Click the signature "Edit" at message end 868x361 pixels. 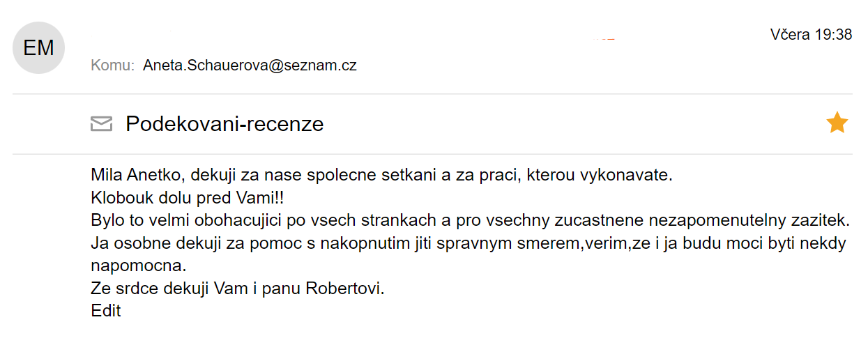click(x=106, y=311)
